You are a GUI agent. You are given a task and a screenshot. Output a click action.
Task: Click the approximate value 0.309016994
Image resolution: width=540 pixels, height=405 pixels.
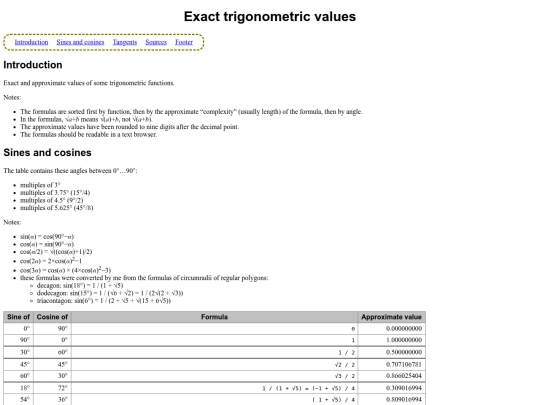point(404,388)
